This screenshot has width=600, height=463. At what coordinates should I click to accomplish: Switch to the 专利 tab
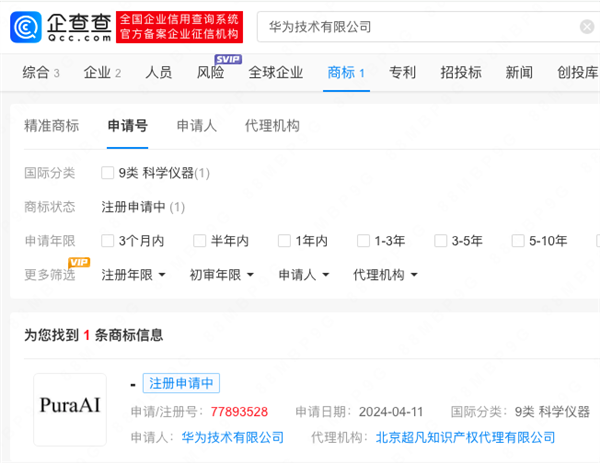(x=402, y=72)
